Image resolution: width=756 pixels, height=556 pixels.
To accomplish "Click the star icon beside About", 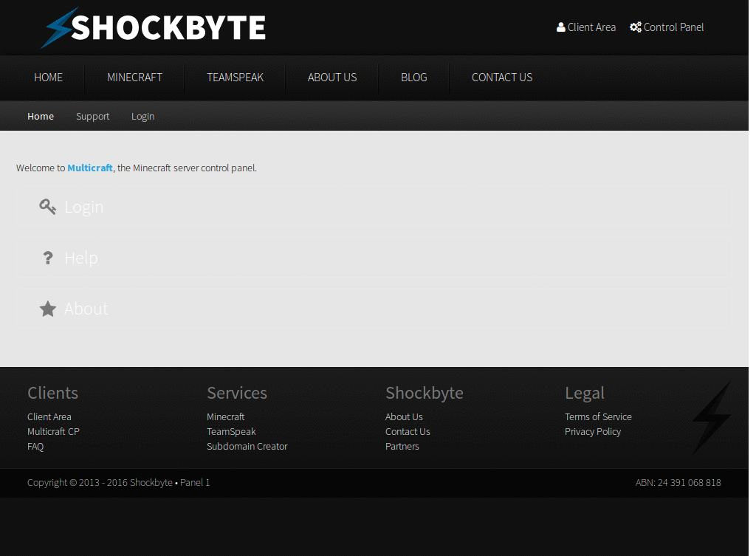I will tap(48, 309).
